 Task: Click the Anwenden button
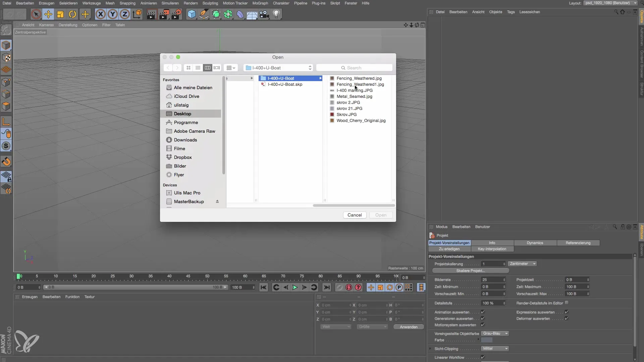click(x=409, y=327)
